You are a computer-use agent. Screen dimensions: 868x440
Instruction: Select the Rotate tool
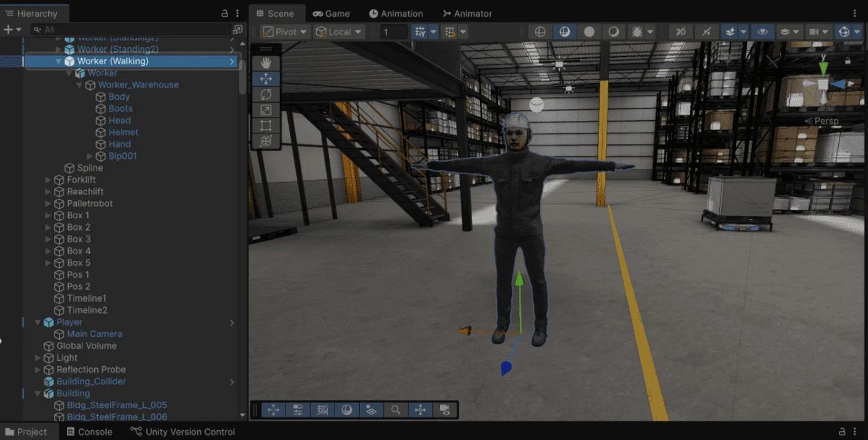coord(266,94)
